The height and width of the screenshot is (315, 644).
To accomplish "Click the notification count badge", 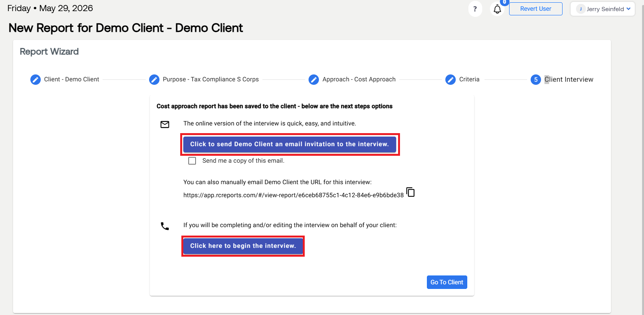I will (x=505, y=2).
